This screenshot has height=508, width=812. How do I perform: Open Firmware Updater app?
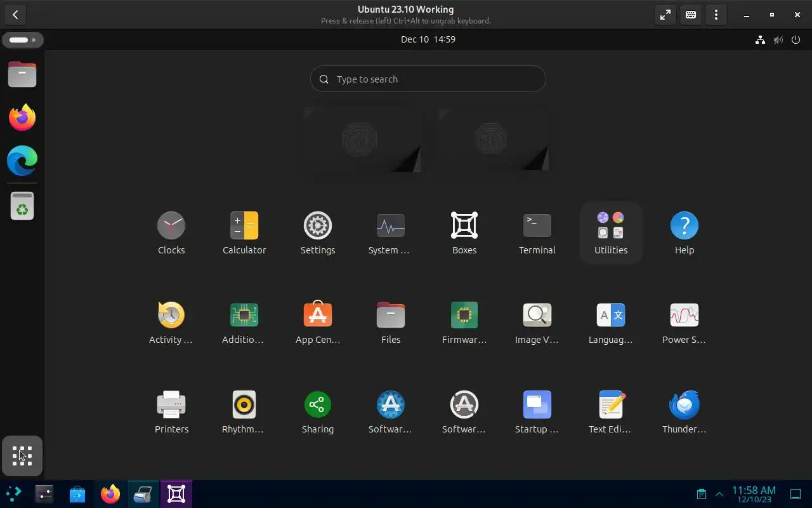pyautogui.click(x=464, y=323)
